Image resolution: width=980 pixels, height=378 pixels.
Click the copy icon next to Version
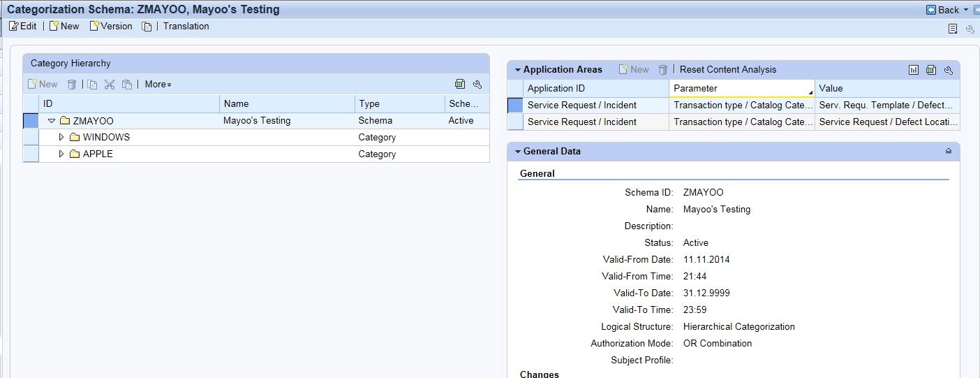click(x=147, y=27)
